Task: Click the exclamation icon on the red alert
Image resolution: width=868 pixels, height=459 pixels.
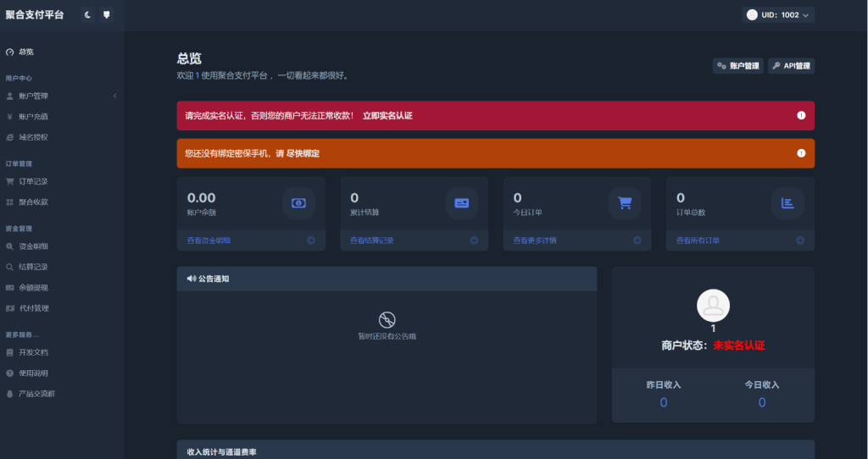Action: tap(801, 115)
